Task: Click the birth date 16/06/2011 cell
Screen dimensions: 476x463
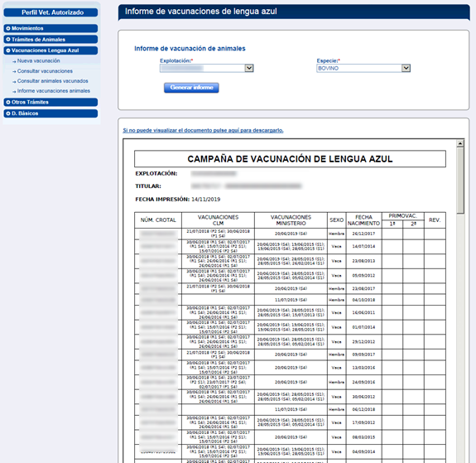Action: (363, 312)
